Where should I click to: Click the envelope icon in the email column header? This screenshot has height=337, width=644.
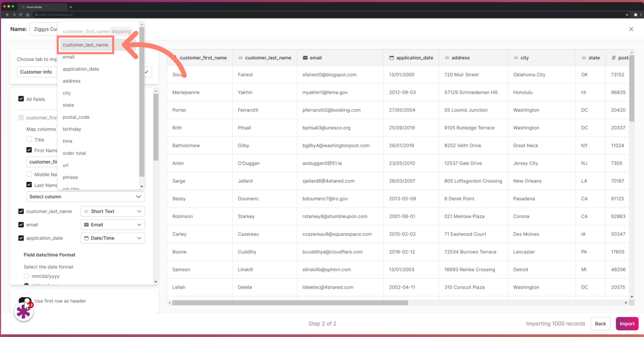[x=305, y=58]
